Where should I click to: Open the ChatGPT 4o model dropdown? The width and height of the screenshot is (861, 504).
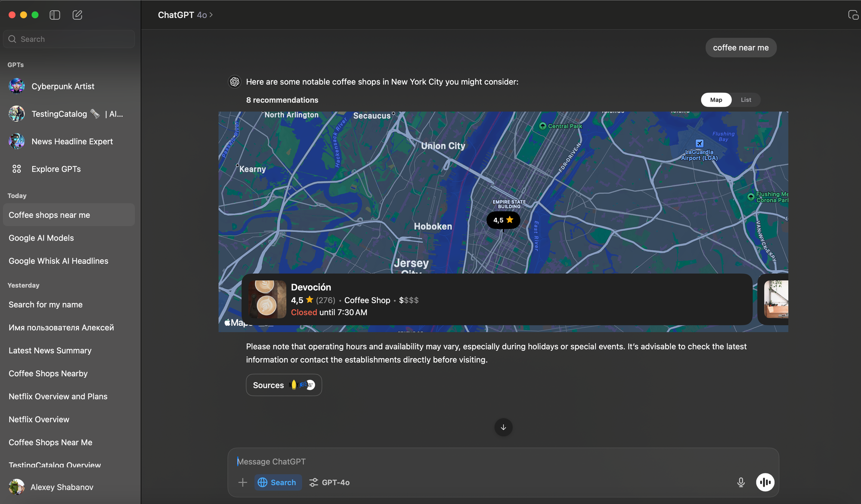[186, 15]
